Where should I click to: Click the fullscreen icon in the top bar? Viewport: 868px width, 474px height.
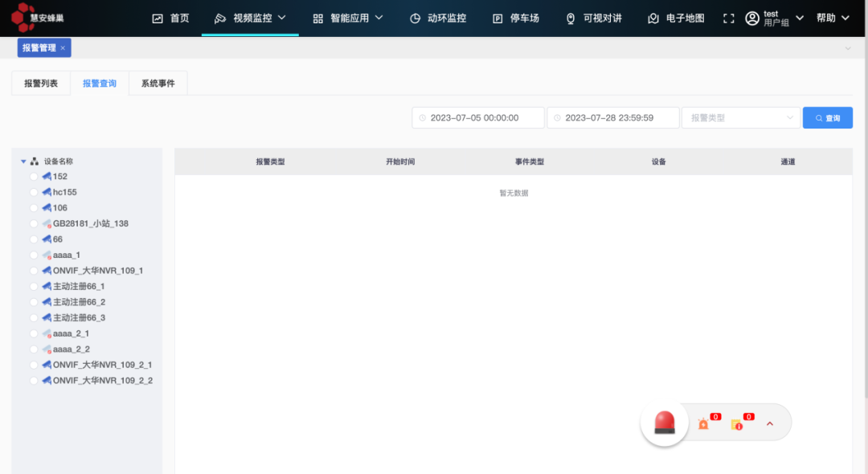click(x=729, y=18)
